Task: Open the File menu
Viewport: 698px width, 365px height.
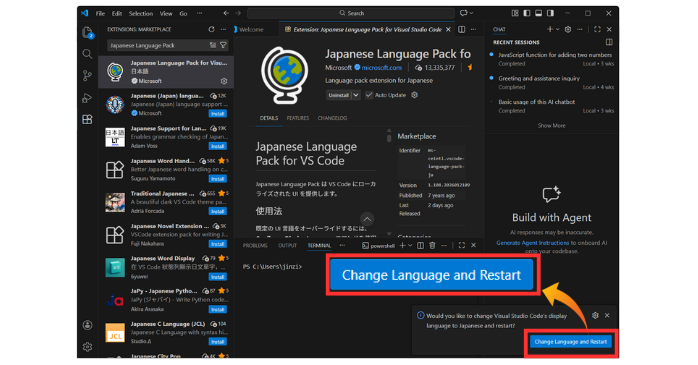Action: coord(100,13)
